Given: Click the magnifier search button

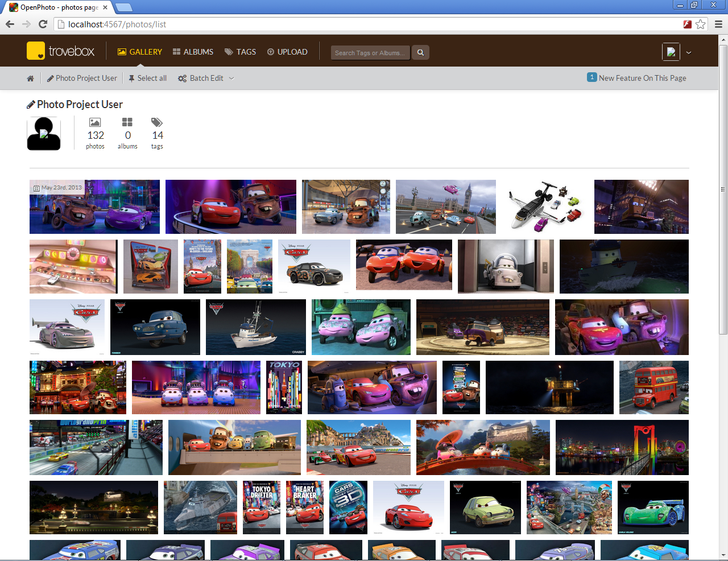Looking at the screenshot, I should coord(420,52).
